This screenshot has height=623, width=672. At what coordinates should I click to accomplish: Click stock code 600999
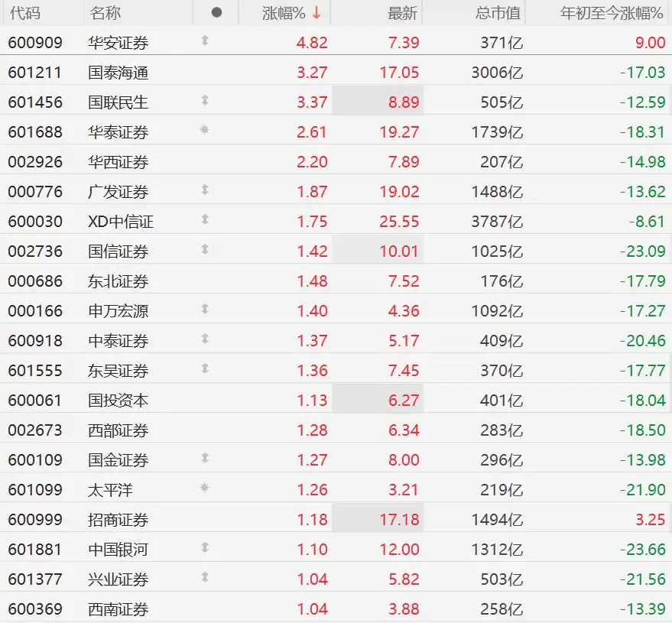click(35, 519)
